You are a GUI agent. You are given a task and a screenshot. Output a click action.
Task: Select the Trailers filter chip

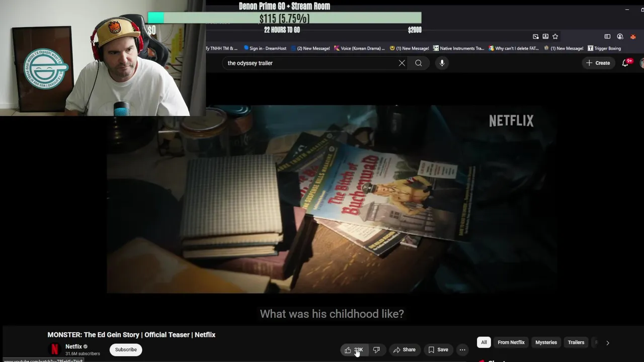click(x=576, y=342)
